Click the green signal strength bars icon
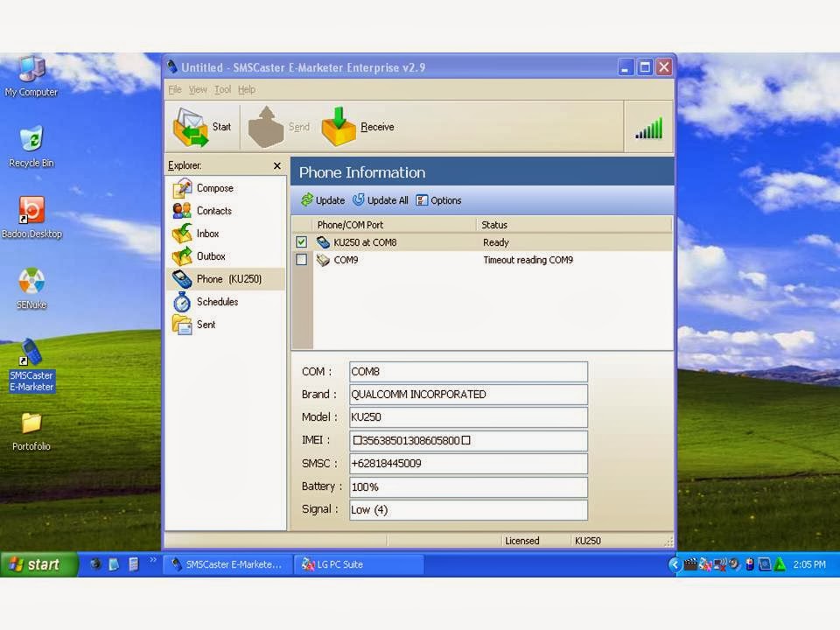 pos(648,128)
